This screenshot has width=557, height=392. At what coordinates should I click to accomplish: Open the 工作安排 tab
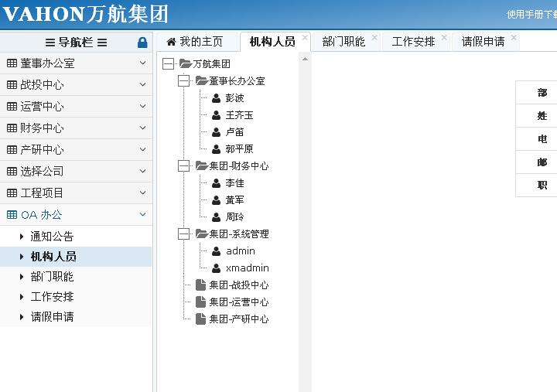tap(413, 42)
